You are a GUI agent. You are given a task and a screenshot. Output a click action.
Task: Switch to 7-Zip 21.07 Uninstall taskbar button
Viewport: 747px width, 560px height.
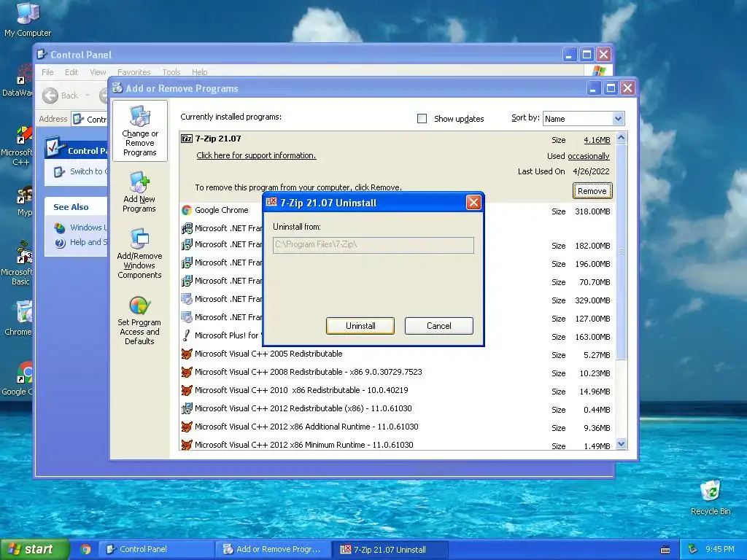391,550
